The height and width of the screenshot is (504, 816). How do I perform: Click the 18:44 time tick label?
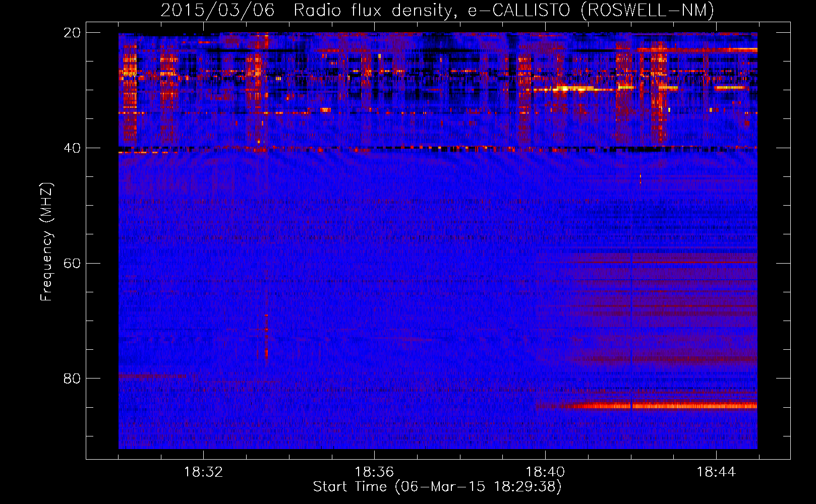point(716,472)
